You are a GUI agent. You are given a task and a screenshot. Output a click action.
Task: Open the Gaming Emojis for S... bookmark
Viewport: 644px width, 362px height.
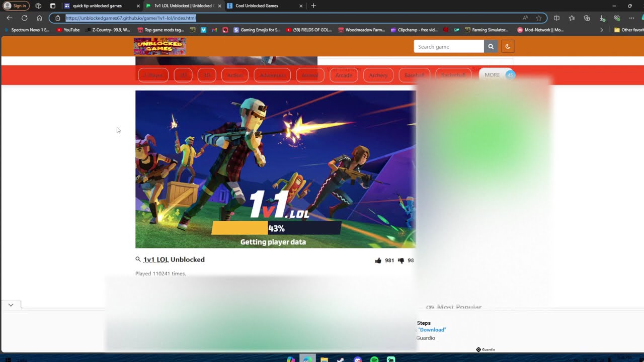click(x=257, y=30)
